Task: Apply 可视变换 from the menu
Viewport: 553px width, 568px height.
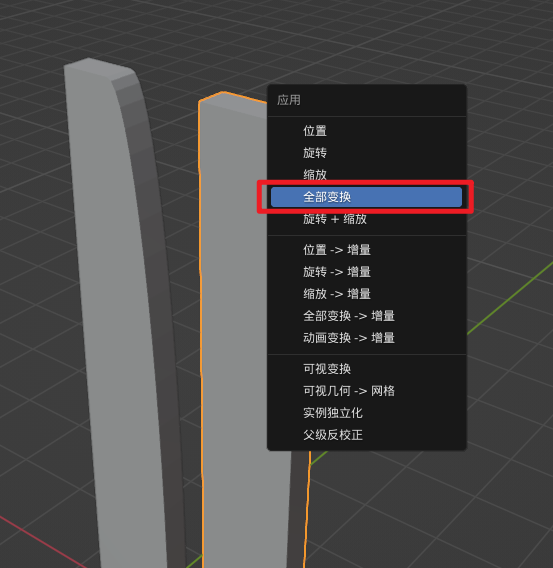Action: [366, 369]
